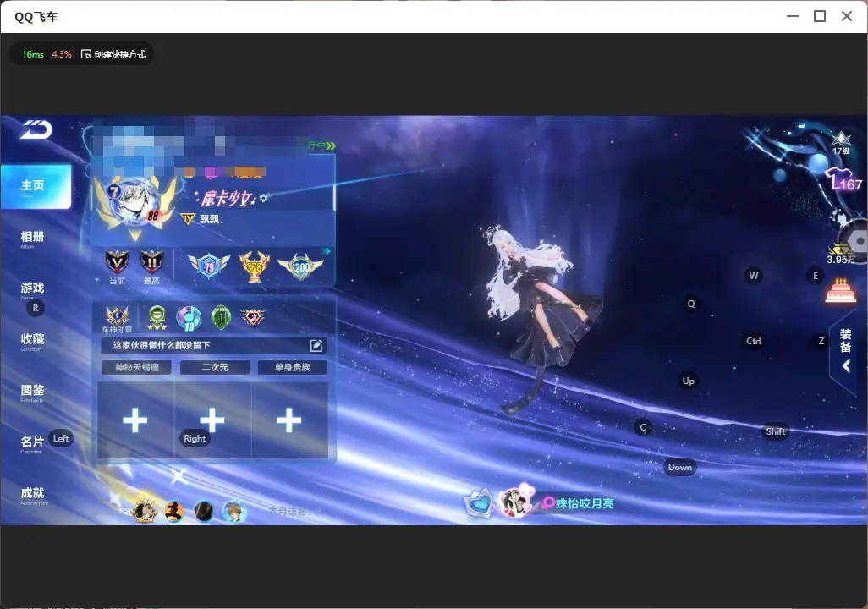Maximize the QQ飞车 window
Image resolution: width=868 pixels, height=609 pixels.
(820, 17)
